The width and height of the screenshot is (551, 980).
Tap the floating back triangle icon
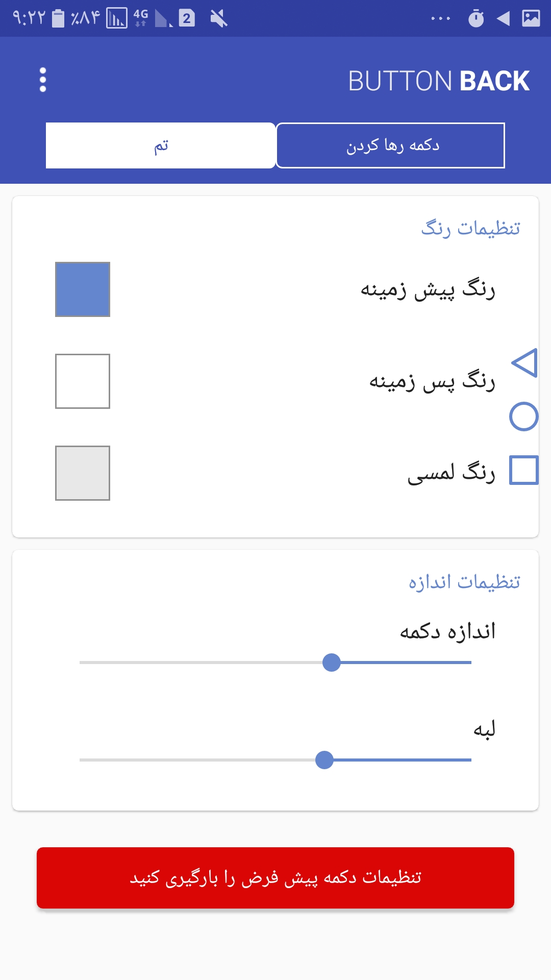coord(525,363)
